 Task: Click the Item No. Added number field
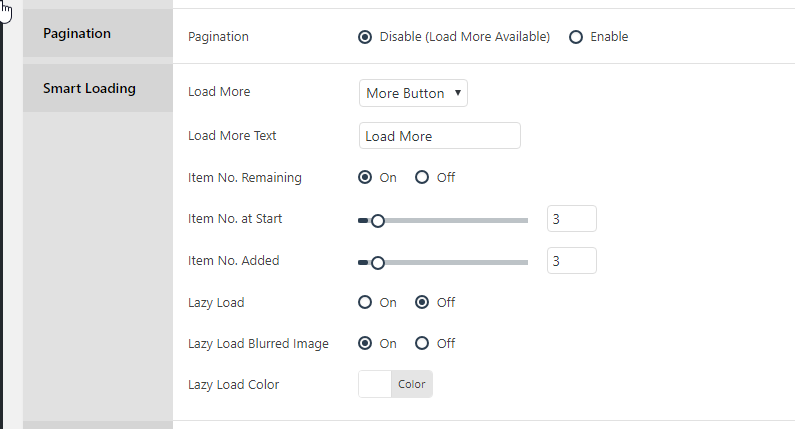(x=572, y=261)
